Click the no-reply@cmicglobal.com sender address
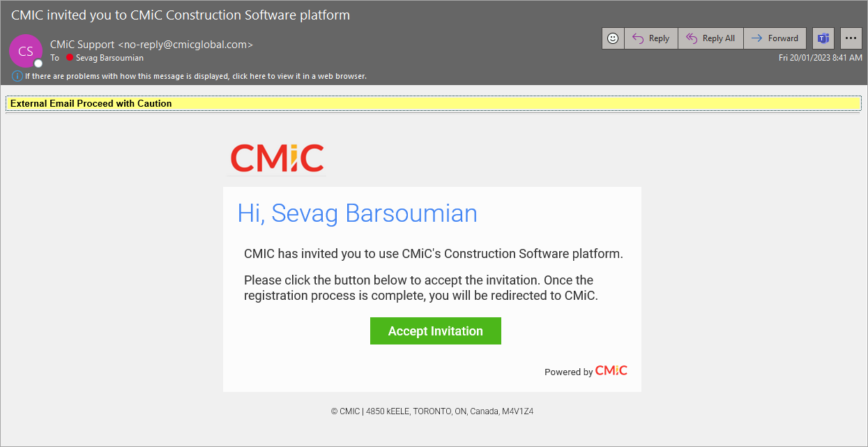The image size is (868, 447). point(185,43)
